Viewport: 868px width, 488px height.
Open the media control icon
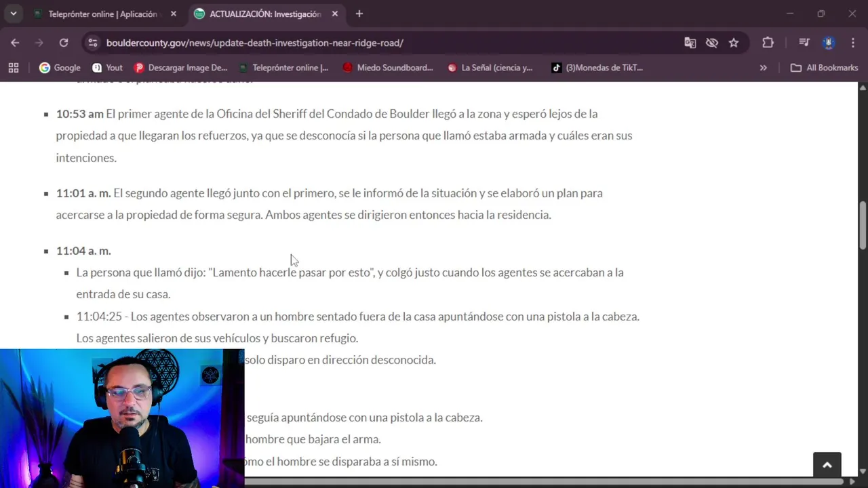[x=804, y=43]
